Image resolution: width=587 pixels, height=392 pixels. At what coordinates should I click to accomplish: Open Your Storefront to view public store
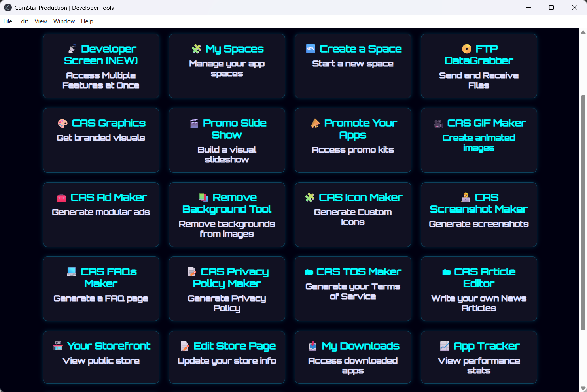[101, 357]
